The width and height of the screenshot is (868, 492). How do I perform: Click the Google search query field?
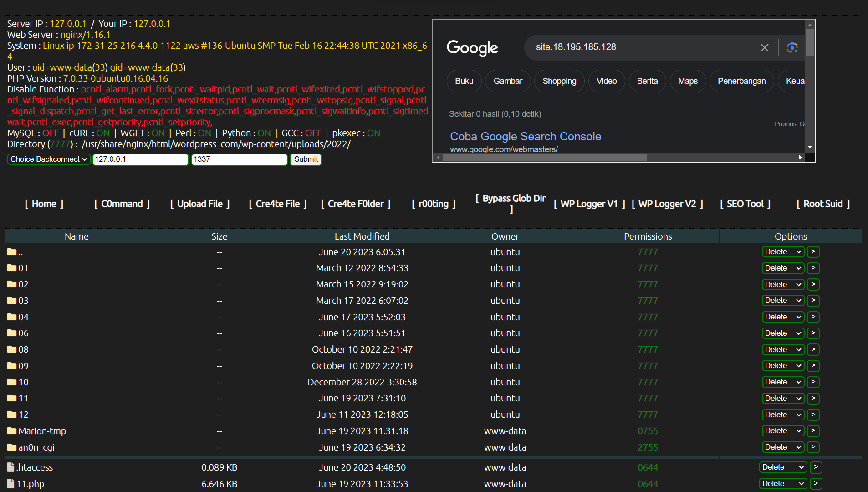pos(642,47)
